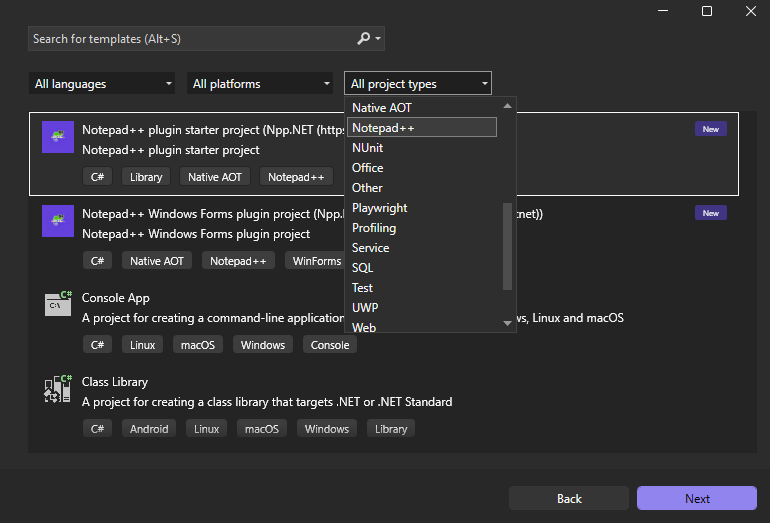Select the Class Library template title
Screen dimensions: 770x523
115,382
